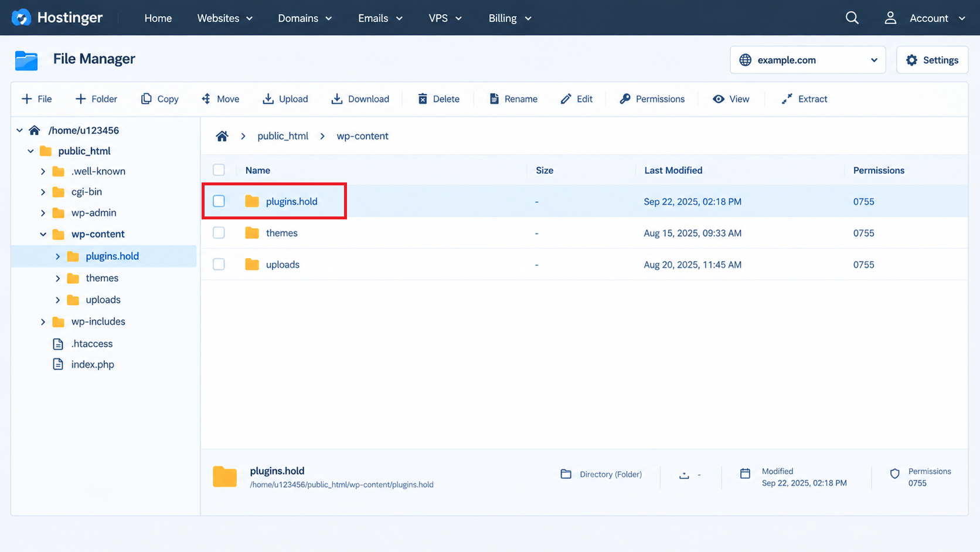Click the Extract toolbar button
Viewport: 980px width, 552px height.
804,99
